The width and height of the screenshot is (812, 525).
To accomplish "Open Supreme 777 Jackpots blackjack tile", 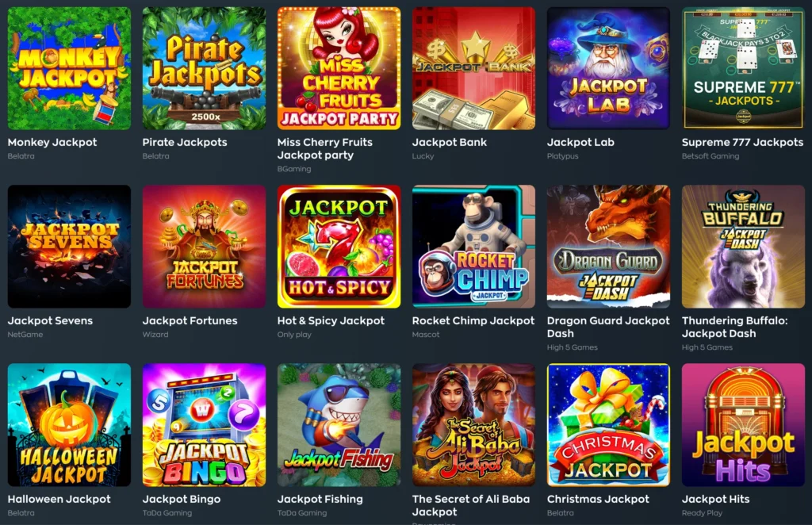I will (x=743, y=68).
